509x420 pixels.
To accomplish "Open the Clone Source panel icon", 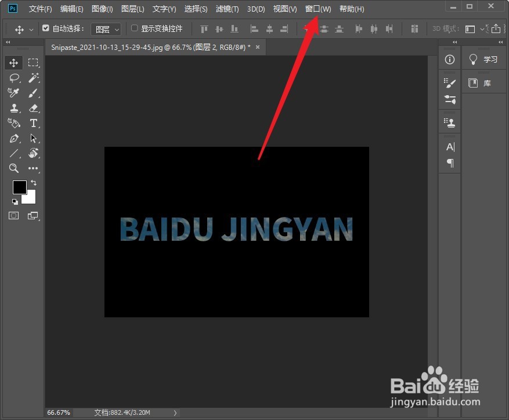I will [x=450, y=122].
